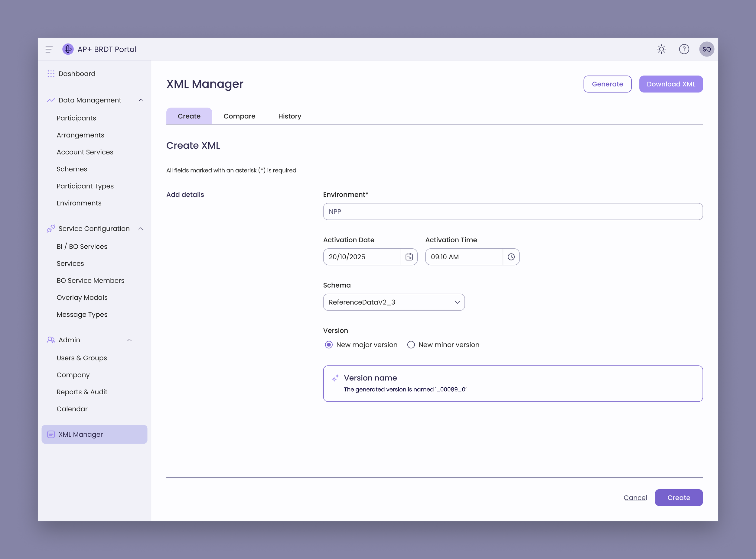Viewport: 756px width, 559px height.
Task: Collapse the Data Management section
Action: coord(141,100)
